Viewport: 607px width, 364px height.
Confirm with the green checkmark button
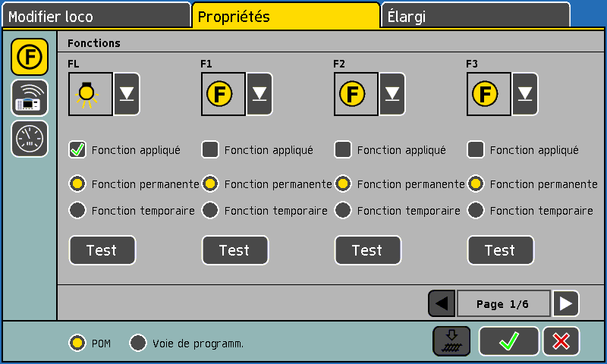pos(508,341)
